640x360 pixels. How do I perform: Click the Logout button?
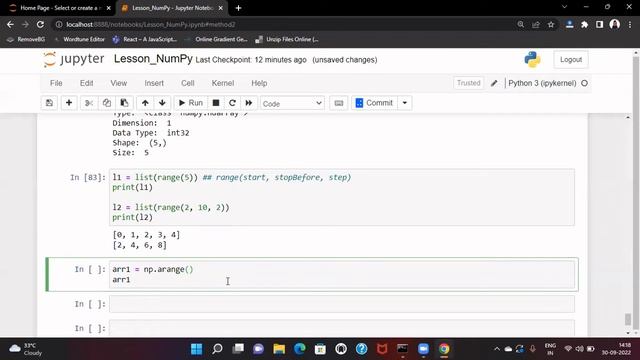pos(571,60)
